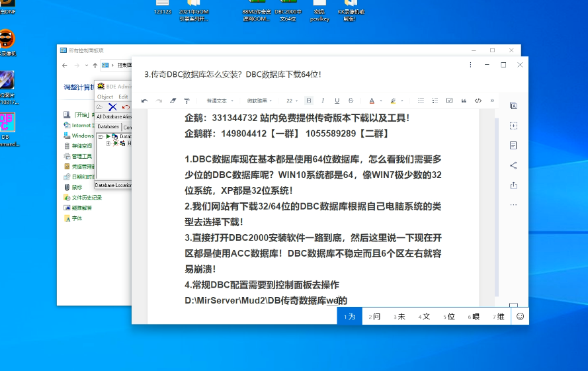This screenshot has height=371, width=588.
Task: Select IME candidate 4 文
Action: point(424,317)
